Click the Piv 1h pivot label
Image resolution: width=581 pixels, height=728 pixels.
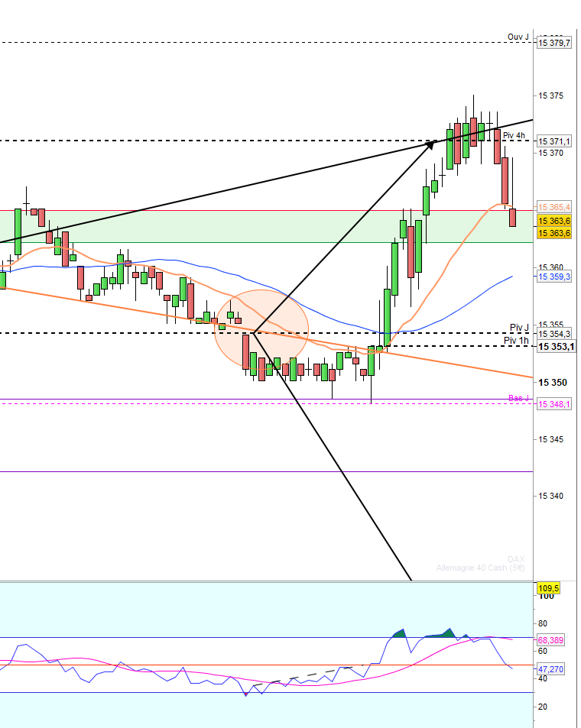point(516,341)
